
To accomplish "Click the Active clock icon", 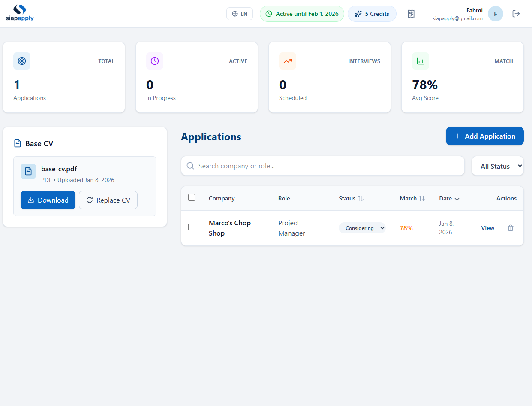I will (155, 61).
